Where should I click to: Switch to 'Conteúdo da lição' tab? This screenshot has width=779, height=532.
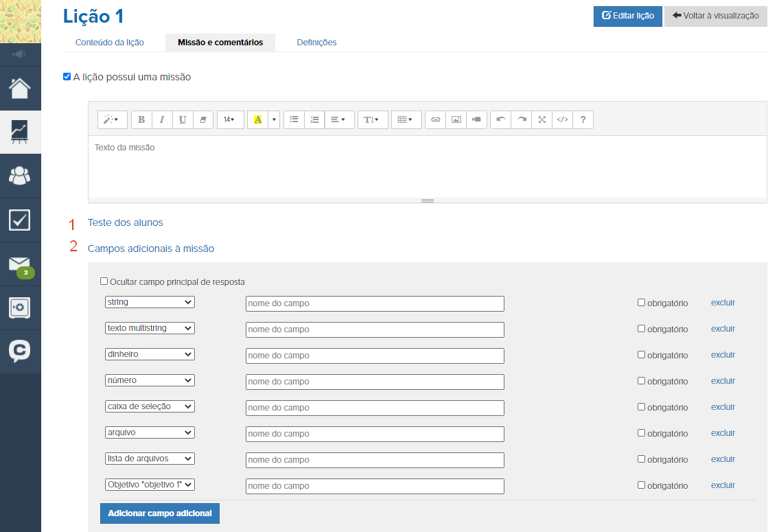110,43
